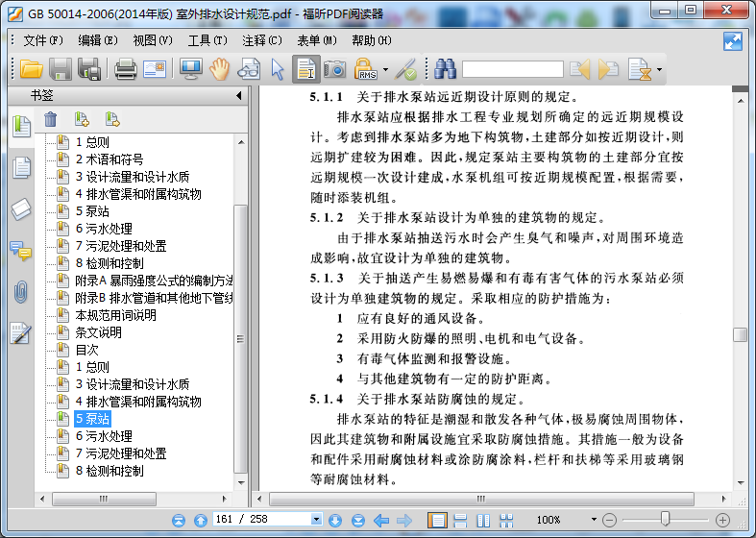The image size is (756, 538).
Task: Click the Snapshot camera icon
Action: tap(334, 69)
